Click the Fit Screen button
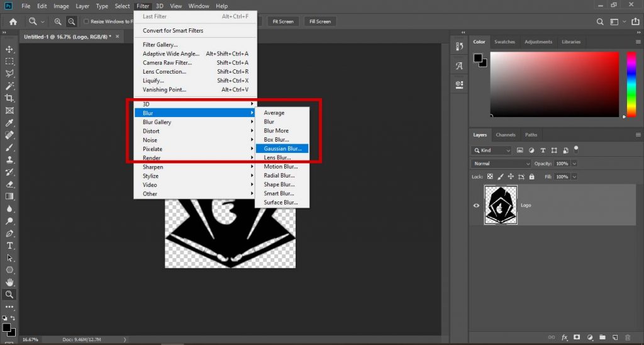 click(283, 22)
